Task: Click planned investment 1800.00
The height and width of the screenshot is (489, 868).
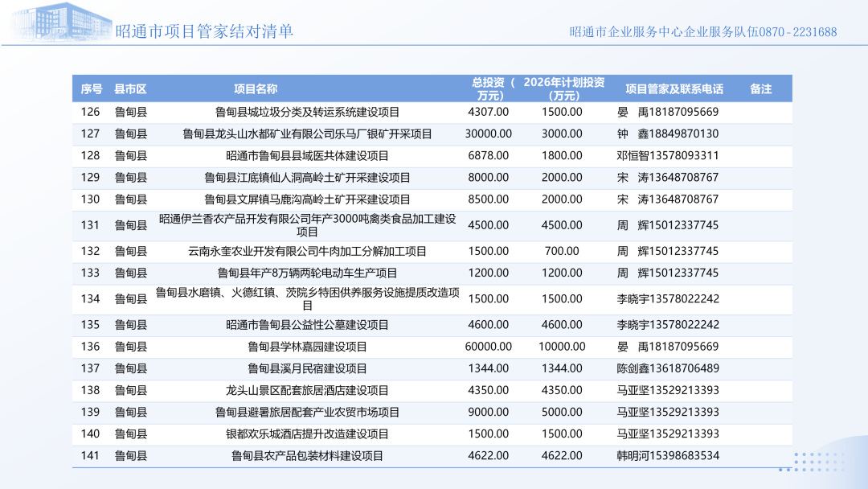Action: [x=562, y=155]
